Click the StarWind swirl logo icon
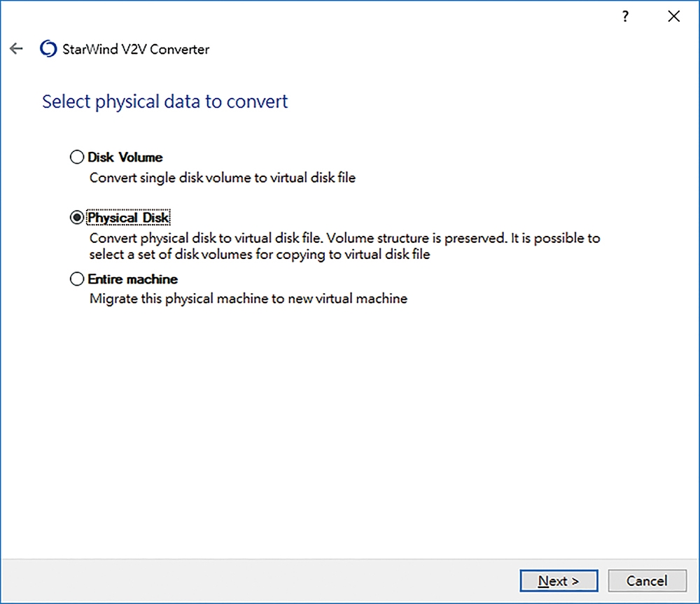700x604 pixels. pyautogui.click(x=48, y=49)
